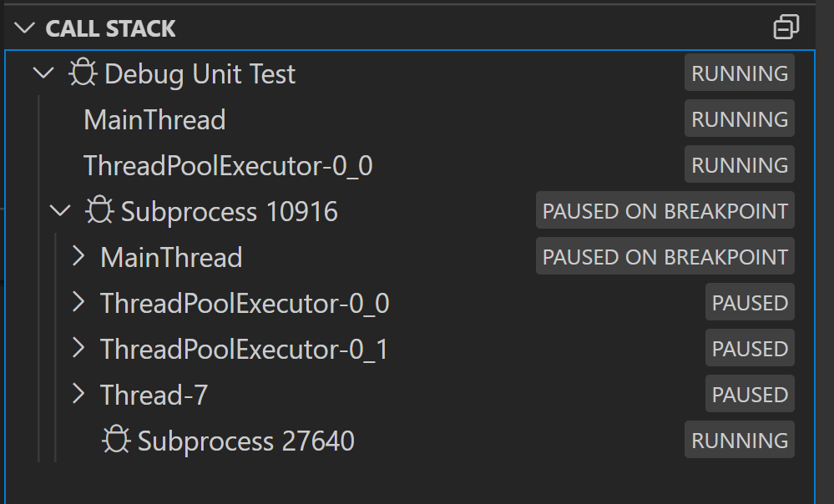Image resolution: width=834 pixels, height=504 pixels.
Task: Select the Debug Unit Test session row
Action: 200,73
